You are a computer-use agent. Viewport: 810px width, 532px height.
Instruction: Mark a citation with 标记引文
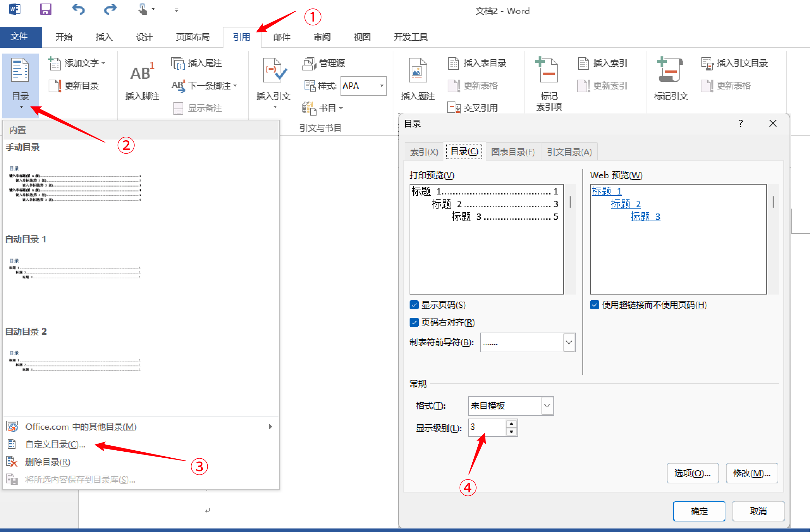670,81
